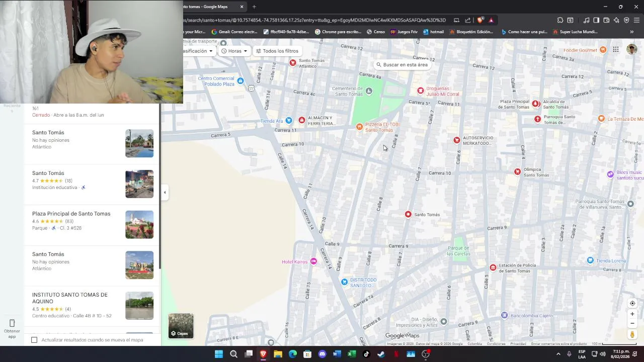This screenshot has width=644, height=362.
Task: Open the Capas layers thumbnail
Action: point(181,326)
